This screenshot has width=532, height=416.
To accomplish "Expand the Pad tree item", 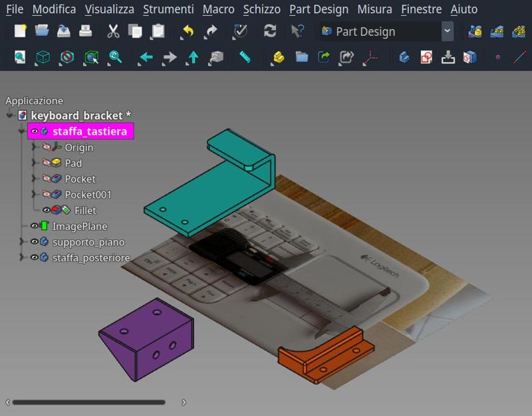I will tap(35, 163).
